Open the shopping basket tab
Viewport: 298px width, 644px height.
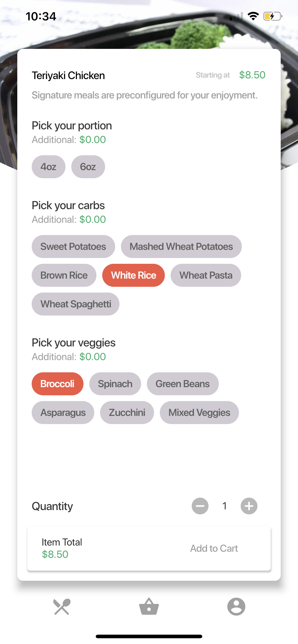coord(149,606)
